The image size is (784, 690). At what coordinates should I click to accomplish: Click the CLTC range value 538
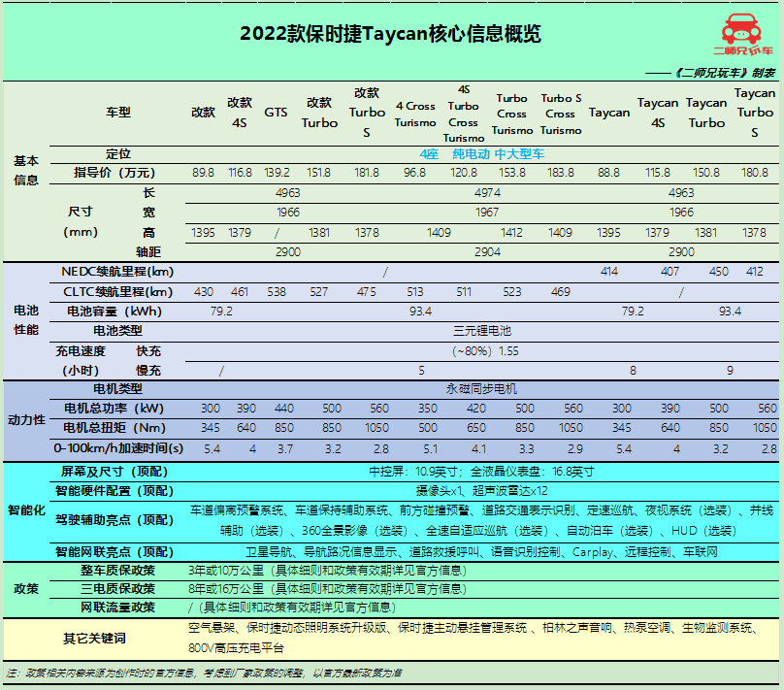(x=277, y=292)
